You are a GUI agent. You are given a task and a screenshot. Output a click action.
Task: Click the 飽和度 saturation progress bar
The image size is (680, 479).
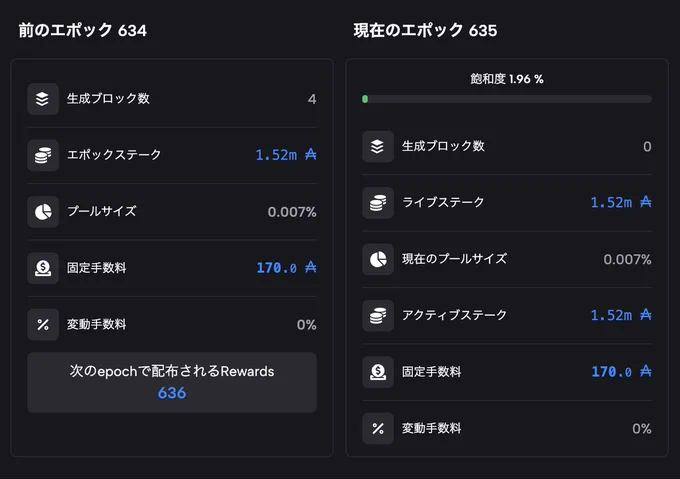pyautogui.click(x=507, y=99)
